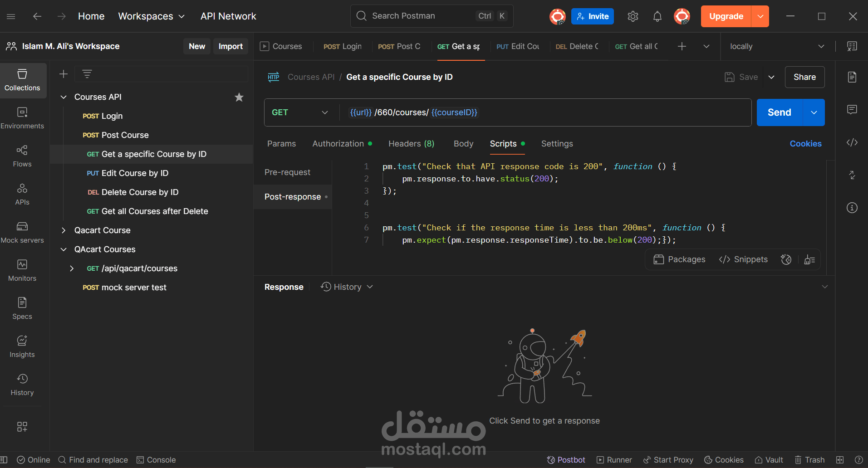Click the New button
Viewport: 868px width, 468px height.
[197, 46]
